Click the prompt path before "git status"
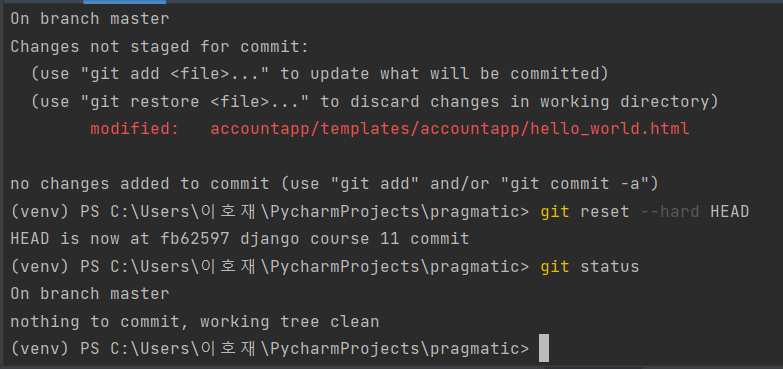 [270, 267]
